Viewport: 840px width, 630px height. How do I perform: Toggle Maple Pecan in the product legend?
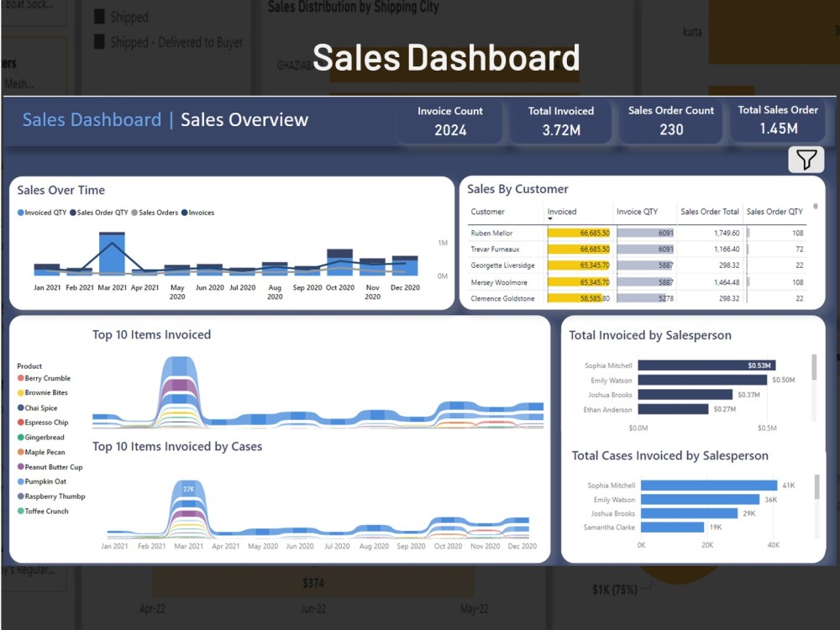(20, 450)
